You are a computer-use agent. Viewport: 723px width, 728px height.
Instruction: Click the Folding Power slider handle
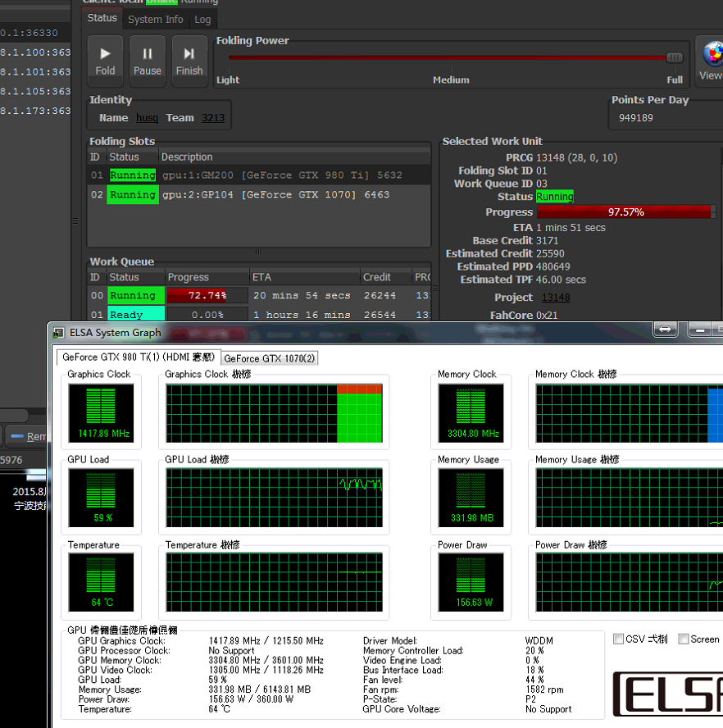tap(675, 57)
